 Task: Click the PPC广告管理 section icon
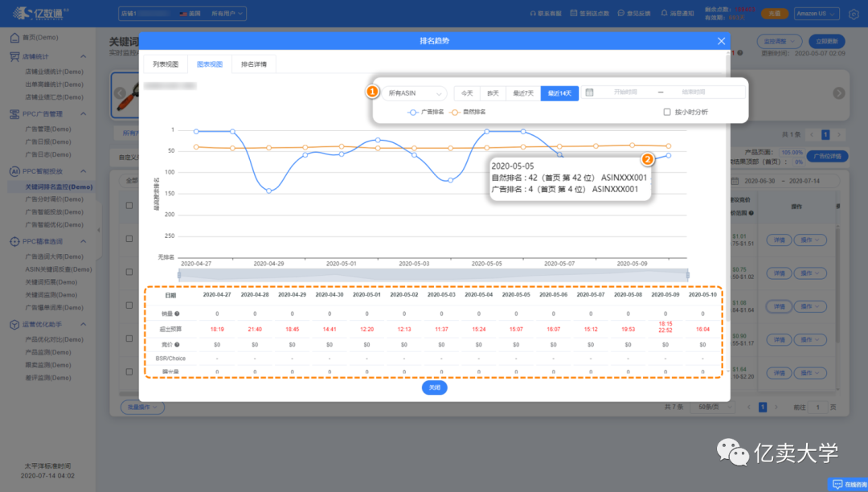[15, 114]
